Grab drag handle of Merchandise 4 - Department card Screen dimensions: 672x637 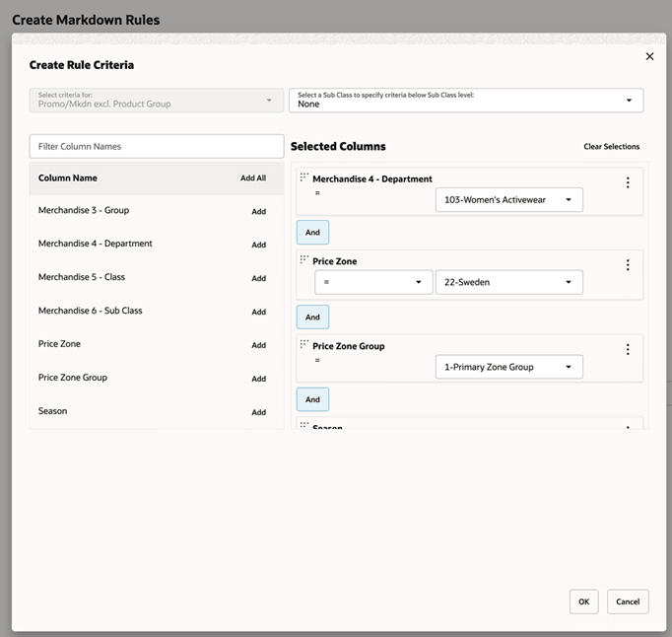pos(303,177)
